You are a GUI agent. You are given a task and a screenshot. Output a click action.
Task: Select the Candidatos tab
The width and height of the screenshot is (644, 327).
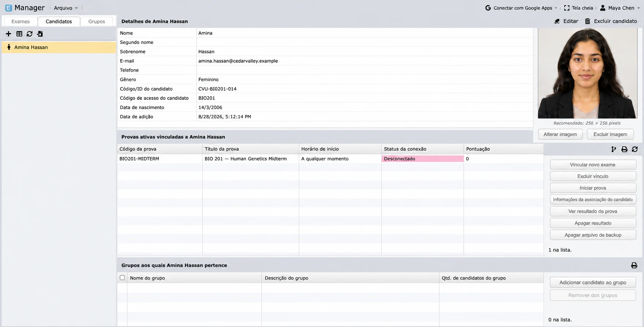pyautogui.click(x=59, y=22)
